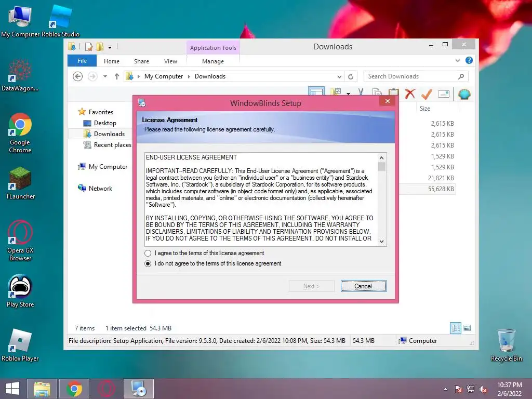Expand the ribbon chevron near help
Viewport: 532px width, 399px height.
pos(457,60)
